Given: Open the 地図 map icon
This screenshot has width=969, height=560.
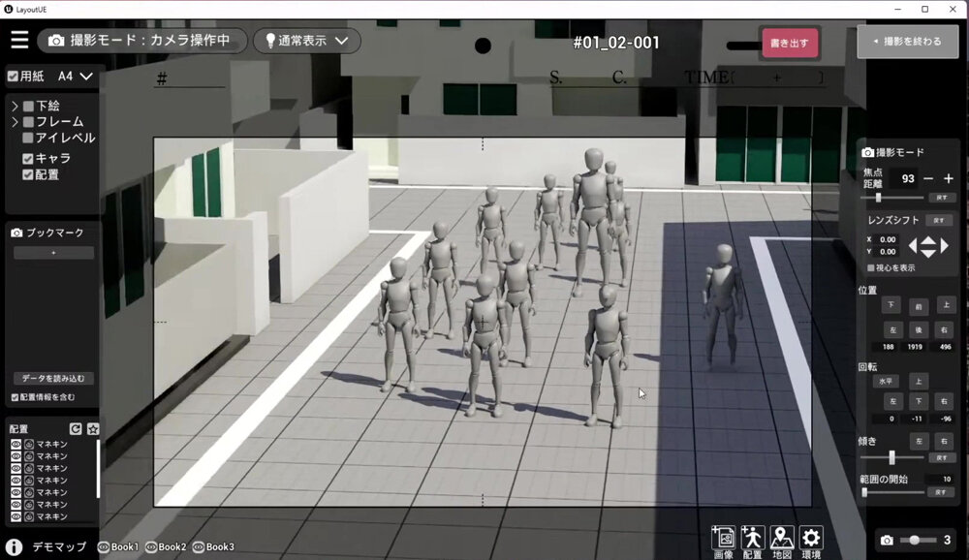Looking at the screenshot, I should click(x=781, y=539).
